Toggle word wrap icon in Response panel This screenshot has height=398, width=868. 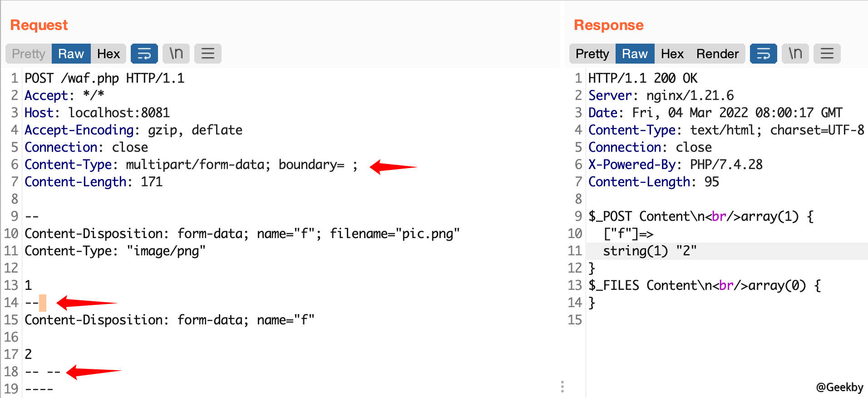(x=763, y=54)
